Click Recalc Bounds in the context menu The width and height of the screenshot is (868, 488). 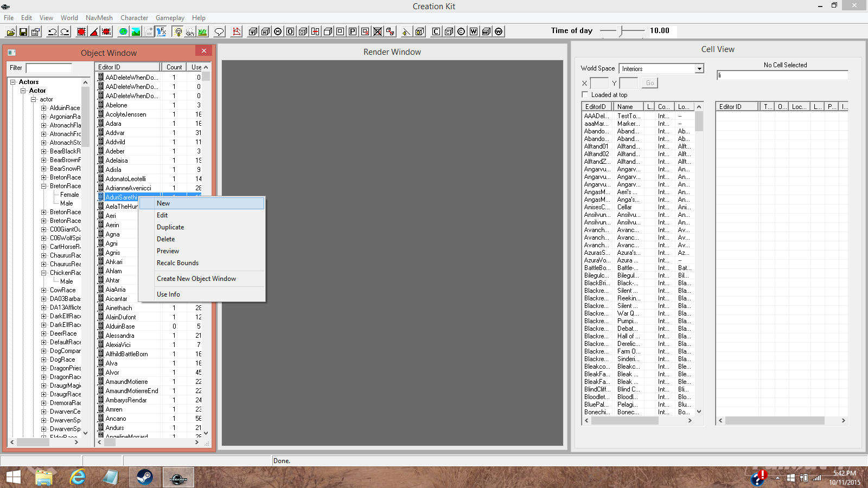[202, 263]
